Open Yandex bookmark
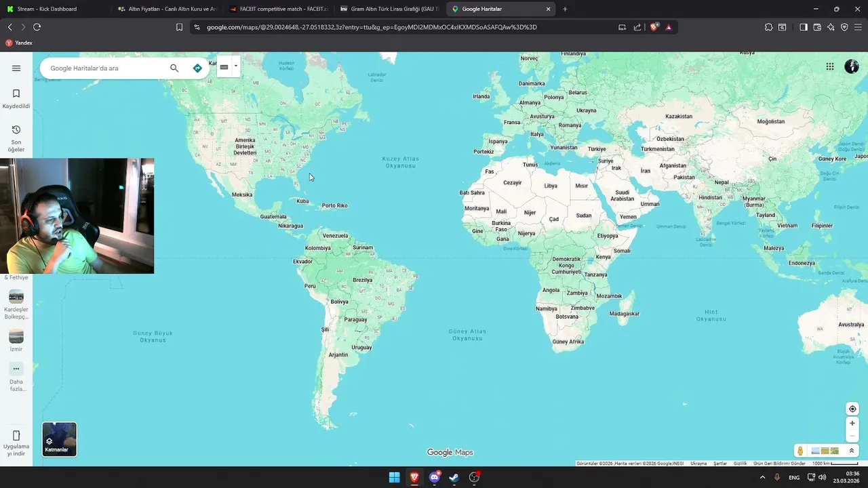 pos(19,43)
